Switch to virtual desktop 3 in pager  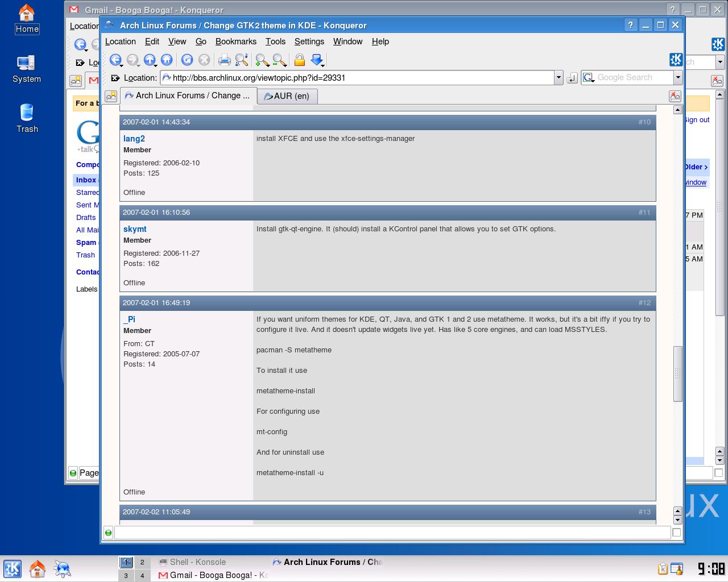point(126,576)
